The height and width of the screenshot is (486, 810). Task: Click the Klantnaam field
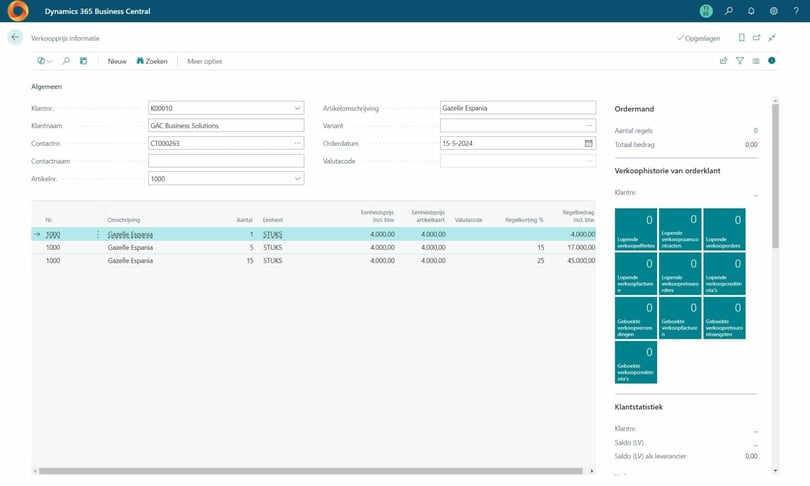(x=226, y=126)
